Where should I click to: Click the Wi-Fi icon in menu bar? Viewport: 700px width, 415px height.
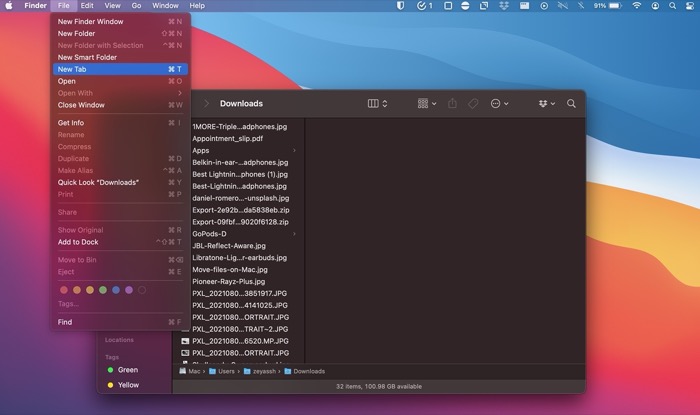coord(636,6)
